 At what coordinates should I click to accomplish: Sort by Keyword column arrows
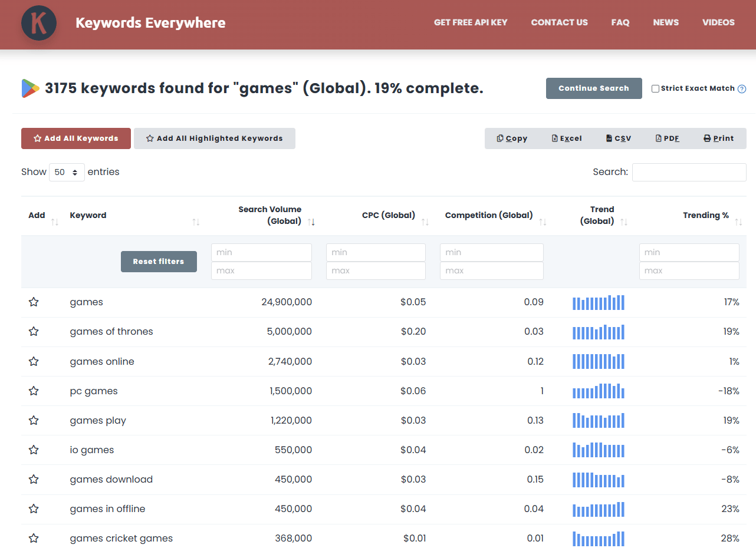(x=196, y=222)
